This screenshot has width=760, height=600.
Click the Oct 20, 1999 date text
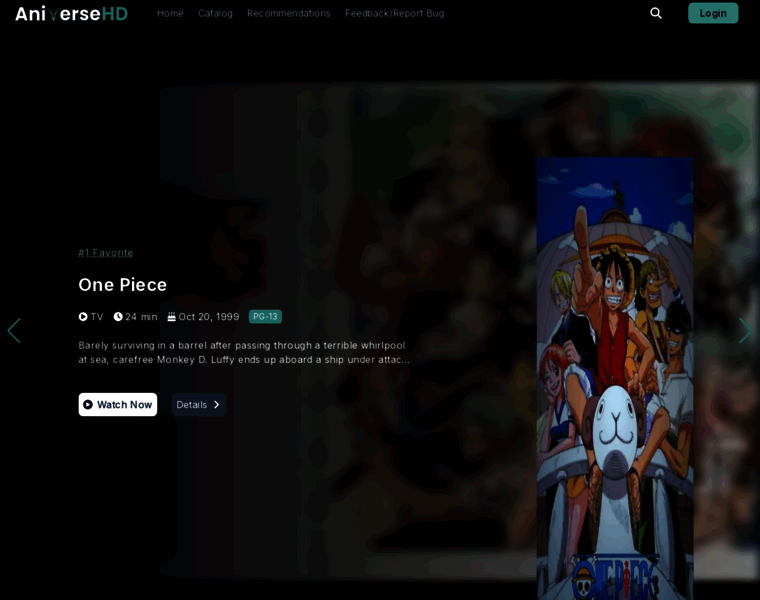click(x=209, y=316)
